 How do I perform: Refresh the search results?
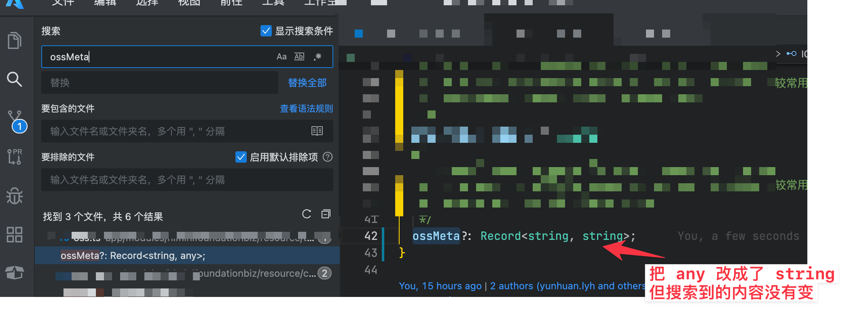click(307, 214)
